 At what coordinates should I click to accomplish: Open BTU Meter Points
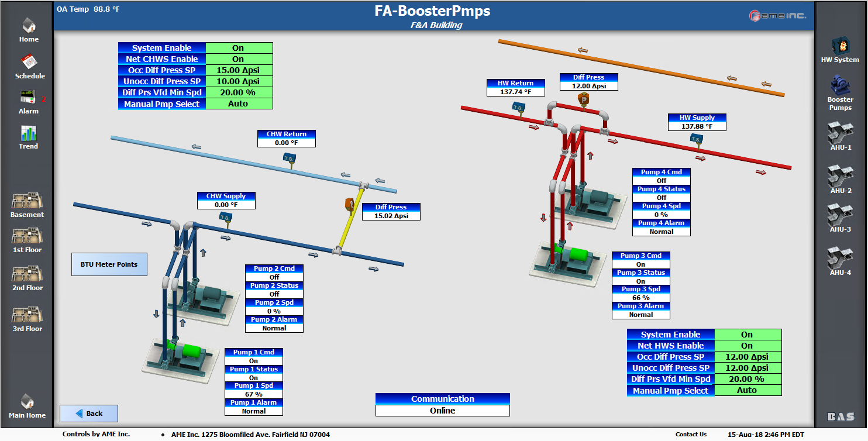[109, 264]
